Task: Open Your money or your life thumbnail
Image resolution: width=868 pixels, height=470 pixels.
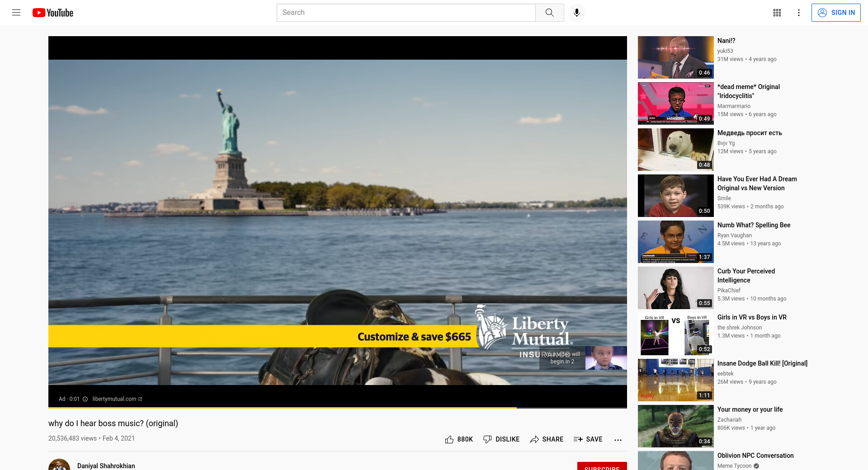Action: point(675,426)
